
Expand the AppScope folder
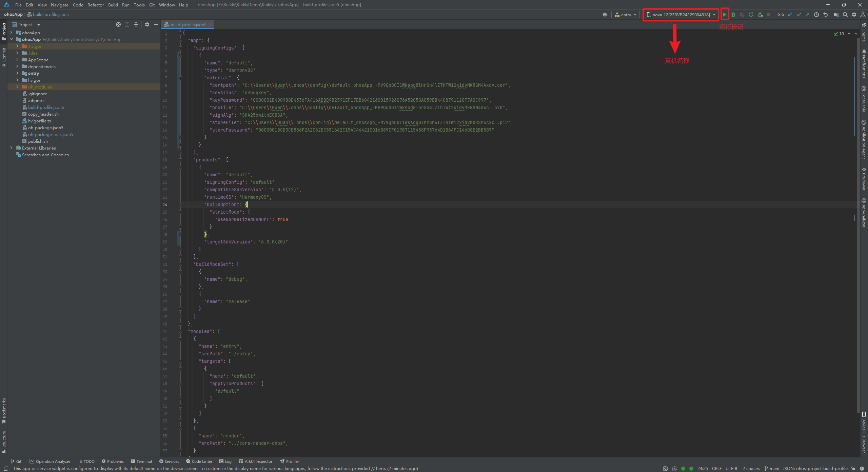[17, 60]
